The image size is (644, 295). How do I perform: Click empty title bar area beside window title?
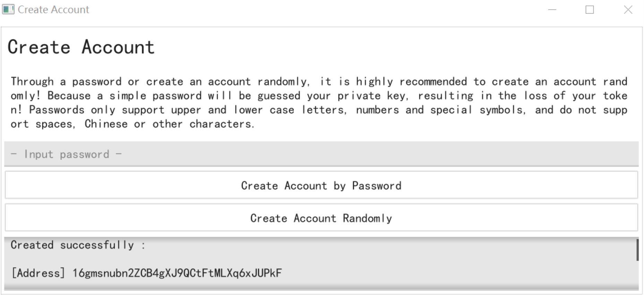pos(312,10)
